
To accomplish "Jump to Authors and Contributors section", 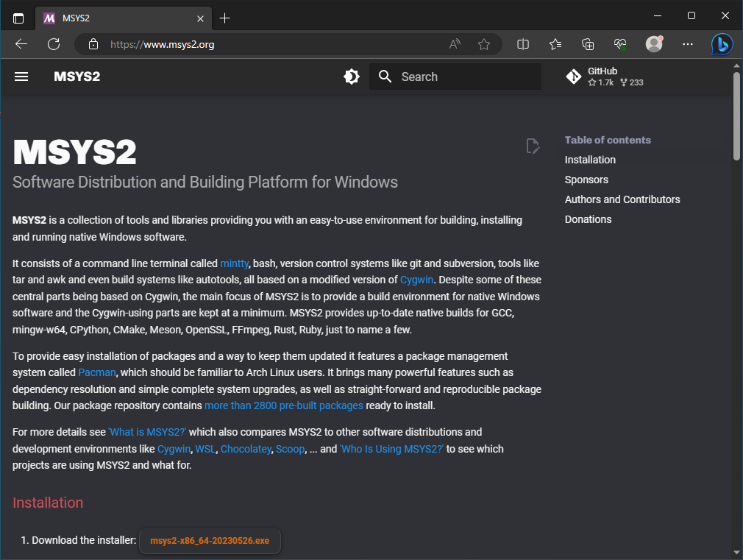I will pos(622,199).
